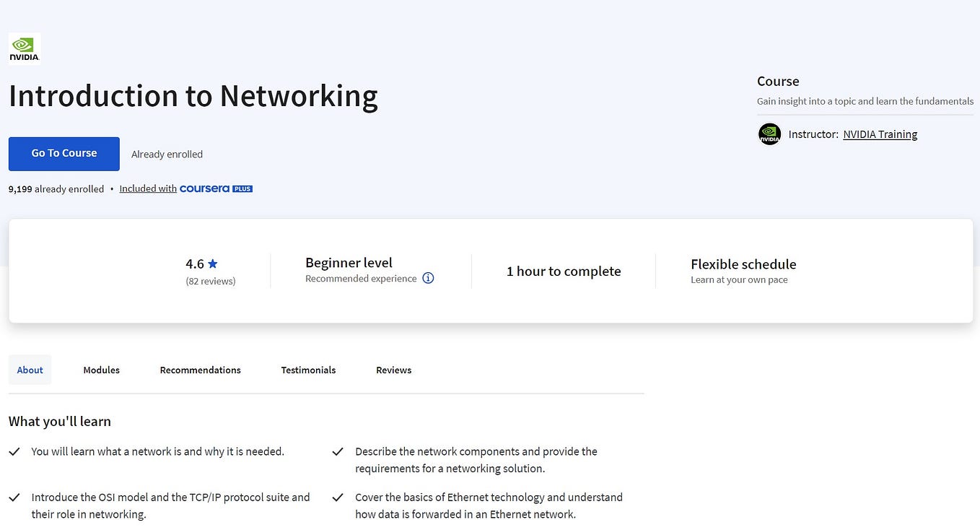
Task: Click the Already enrolled label
Action: [167, 154]
